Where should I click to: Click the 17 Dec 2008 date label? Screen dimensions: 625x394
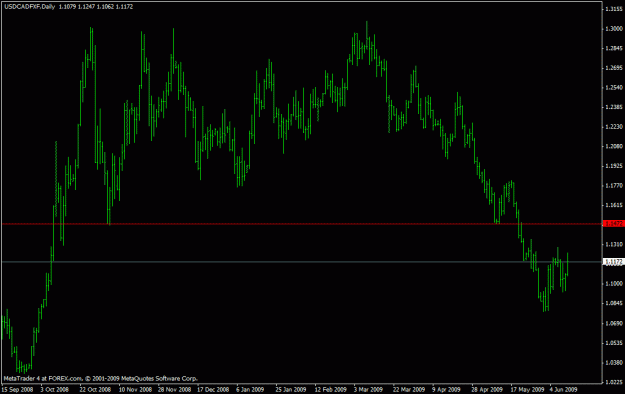point(213,389)
